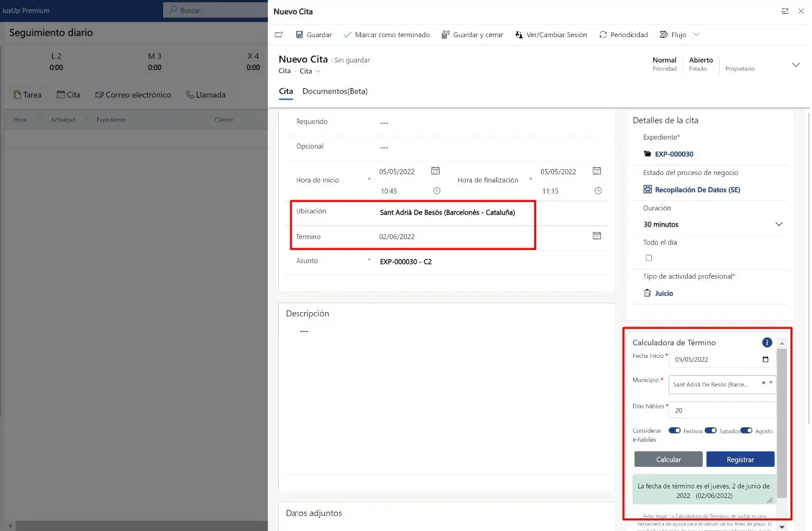This screenshot has height=531, width=812.
Task: Click the calculator panel vertical scrollbar
Action: pos(781,420)
